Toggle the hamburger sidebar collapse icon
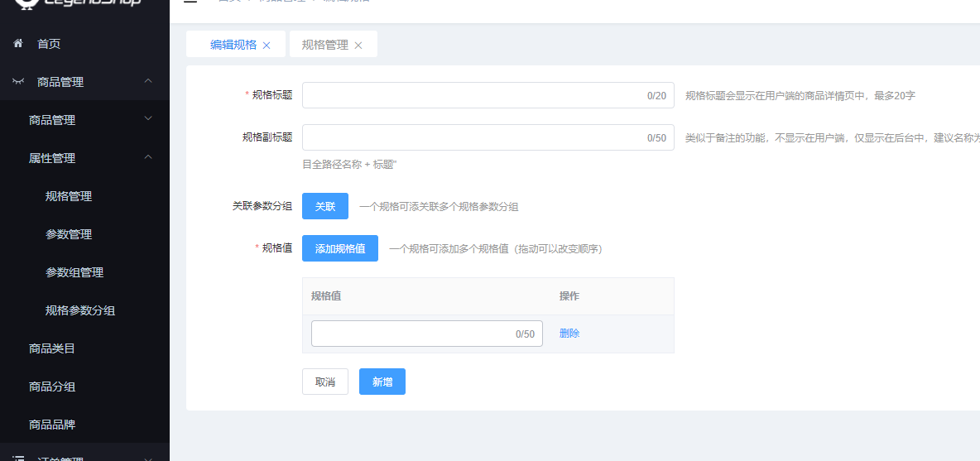The height and width of the screenshot is (461, 980). point(190,2)
